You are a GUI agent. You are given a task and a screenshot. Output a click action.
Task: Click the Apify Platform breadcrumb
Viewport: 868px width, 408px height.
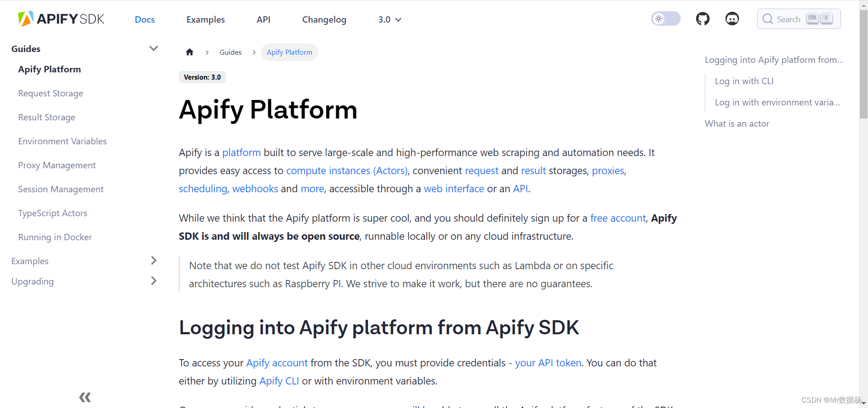(x=289, y=52)
